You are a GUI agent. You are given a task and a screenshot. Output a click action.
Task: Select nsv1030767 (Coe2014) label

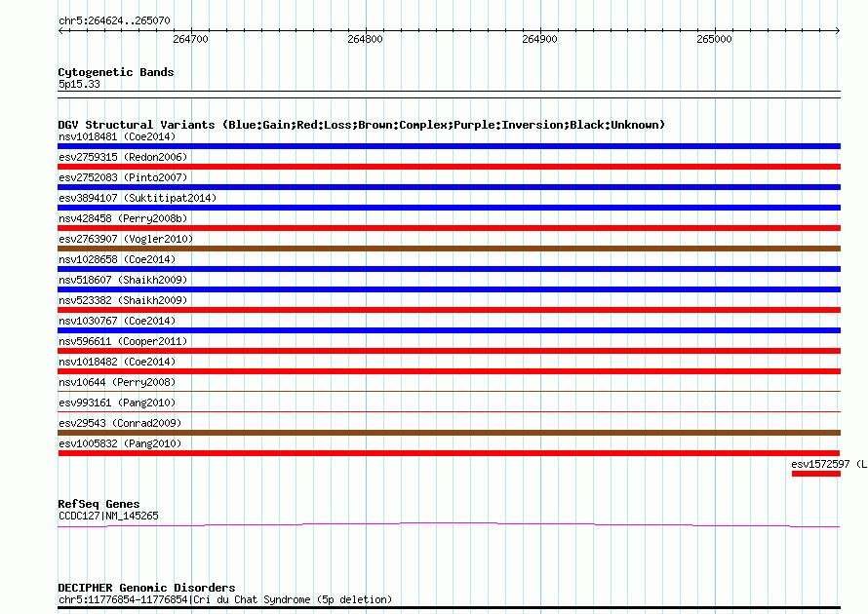117,321
